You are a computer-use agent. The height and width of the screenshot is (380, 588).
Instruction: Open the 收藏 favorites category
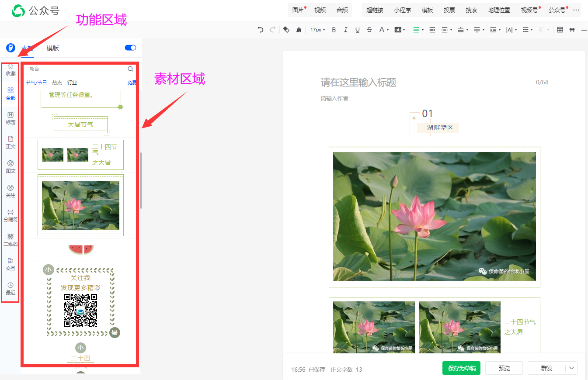[x=10, y=69]
